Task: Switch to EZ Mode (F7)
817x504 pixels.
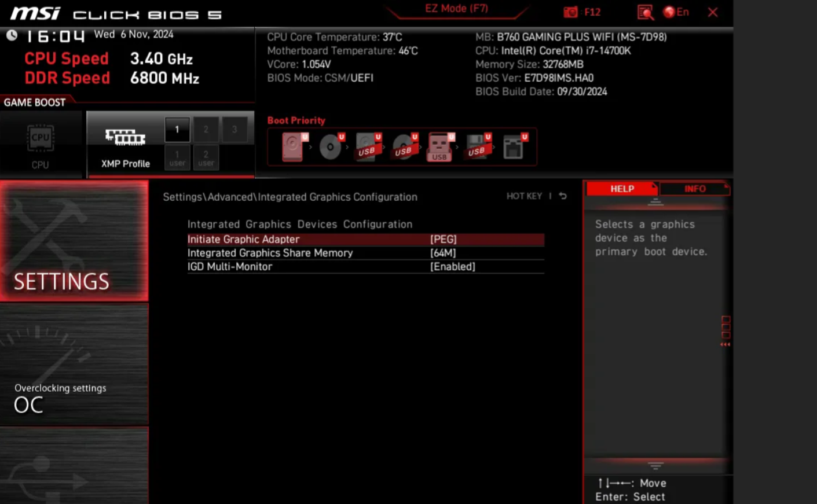Action: tap(456, 9)
